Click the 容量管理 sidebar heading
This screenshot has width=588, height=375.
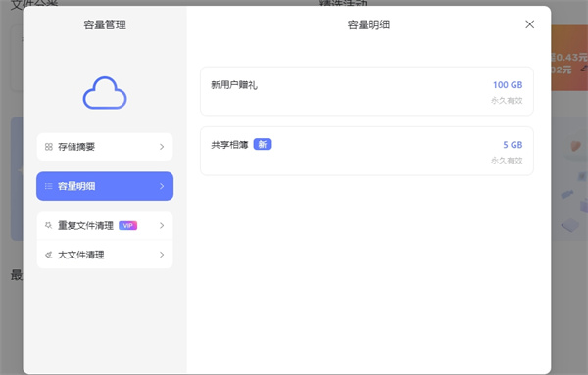pos(105,24)
